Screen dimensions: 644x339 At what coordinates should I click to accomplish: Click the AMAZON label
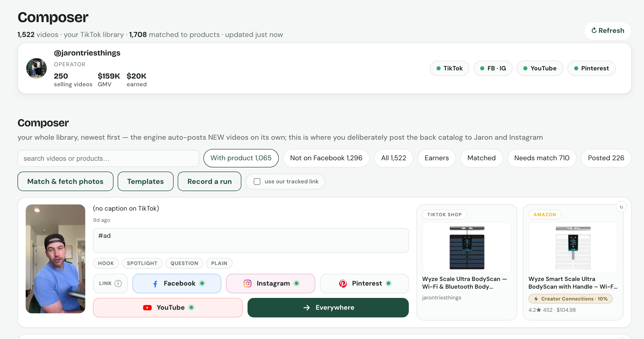[545, 214]
